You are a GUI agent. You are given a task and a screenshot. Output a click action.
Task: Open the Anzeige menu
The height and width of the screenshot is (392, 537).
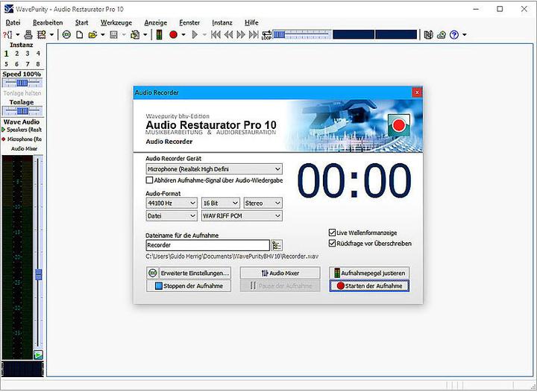pyautogui.click(x=155, y=22)
